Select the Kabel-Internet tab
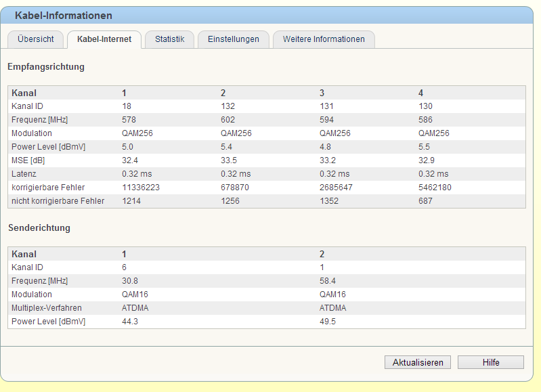The width and height of the screenshot is (541, 392). [104, 39]
